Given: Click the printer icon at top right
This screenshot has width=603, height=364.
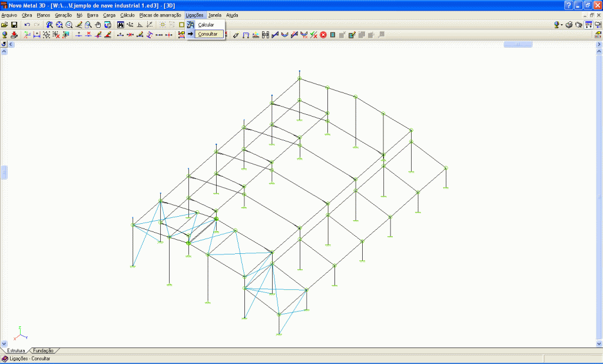Looking at the screenshot, I should coord(569,25).
